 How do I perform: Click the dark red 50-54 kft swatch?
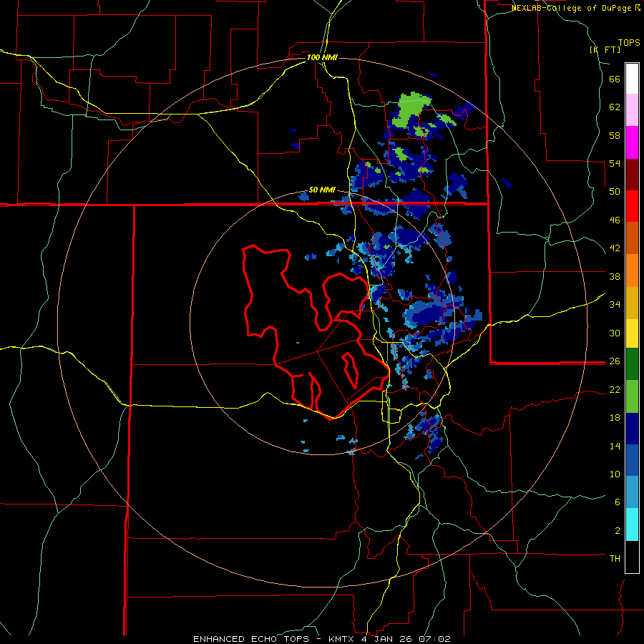(x=632, y=175)
